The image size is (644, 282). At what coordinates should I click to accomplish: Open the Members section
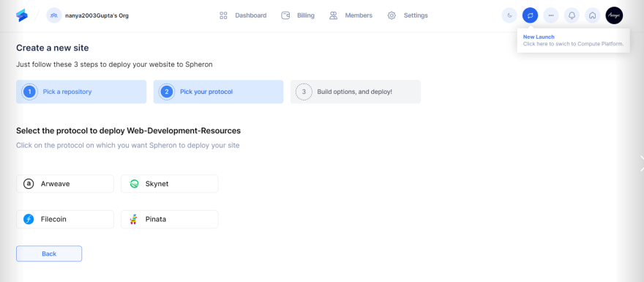click(351, 15)
